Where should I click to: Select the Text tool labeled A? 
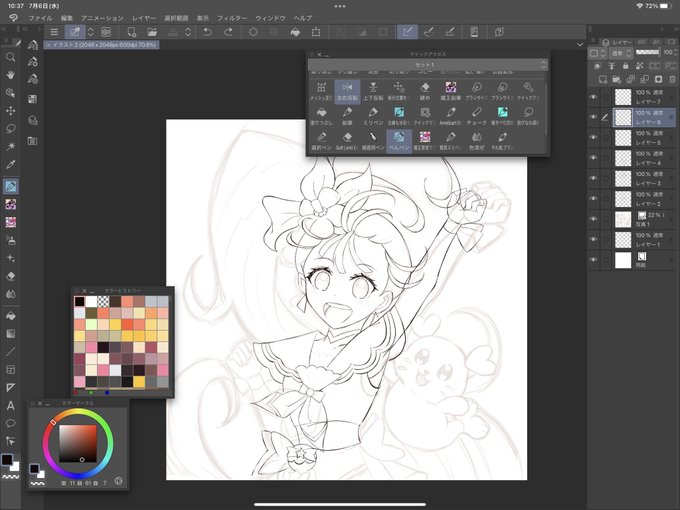tap(11, 405)
